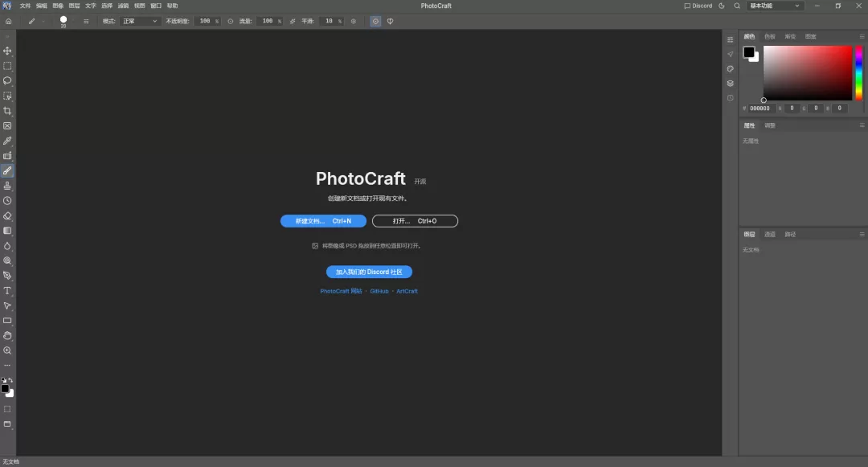
Task: Open the first menu bar item
Action: 26,6
